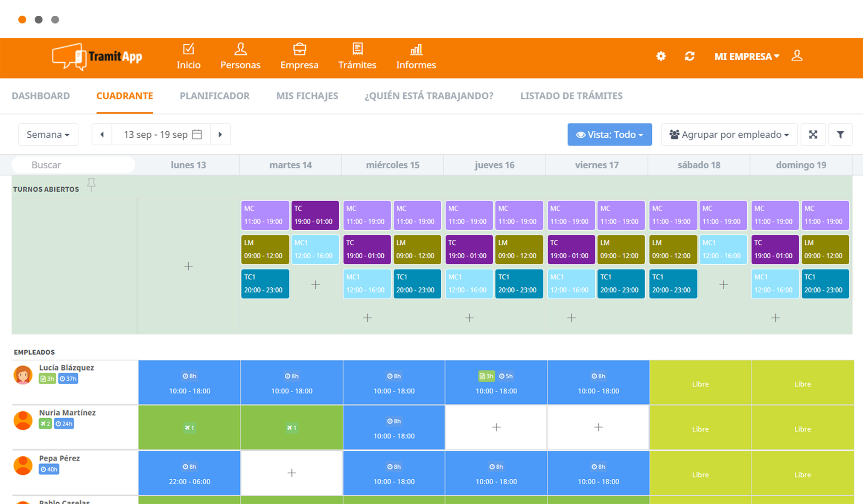
Task: Go to the next week arrow
Action: click(220, 134)
